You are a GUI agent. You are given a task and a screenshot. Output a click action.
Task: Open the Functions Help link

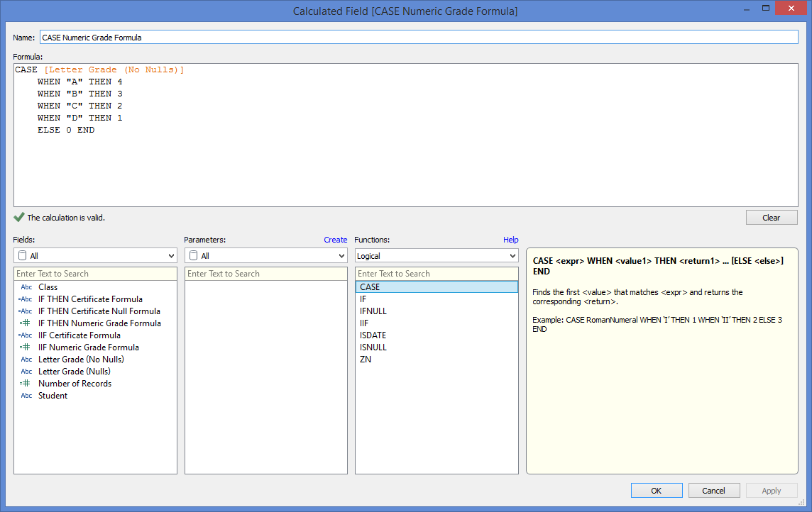pos(510,240)
